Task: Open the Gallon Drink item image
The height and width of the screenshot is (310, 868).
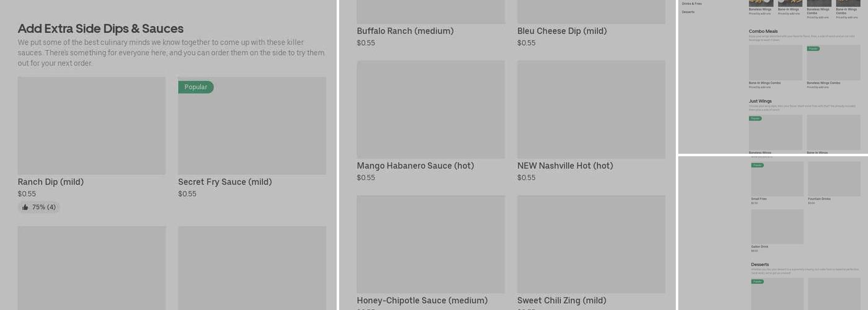Action: click(x=777, y=226)
